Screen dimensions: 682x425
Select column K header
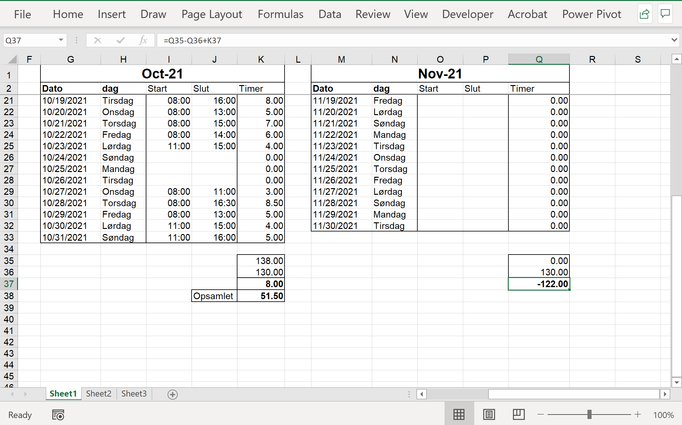pos(261,59)
